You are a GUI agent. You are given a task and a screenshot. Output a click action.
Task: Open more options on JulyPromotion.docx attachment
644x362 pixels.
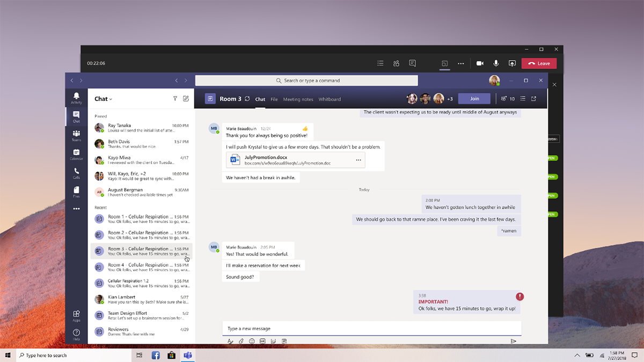pyautogui.click(x=358, y=160)
